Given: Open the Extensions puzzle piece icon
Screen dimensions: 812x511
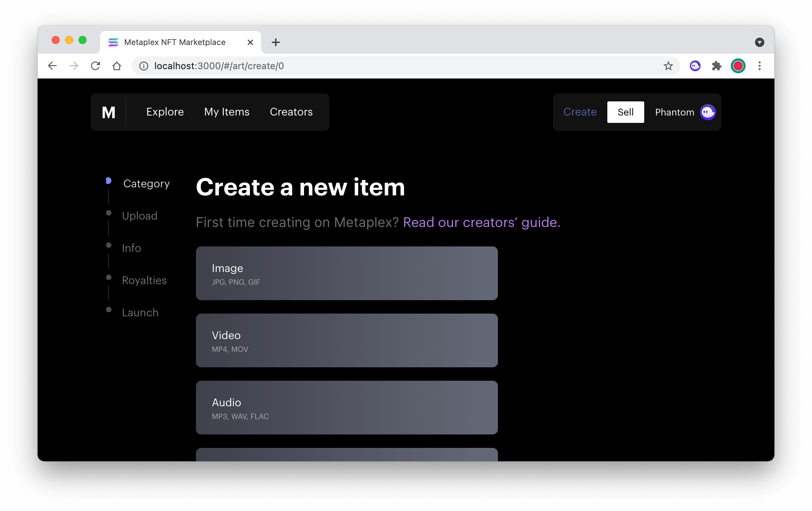Looking at the screenshot, I should tap(716, 66).
